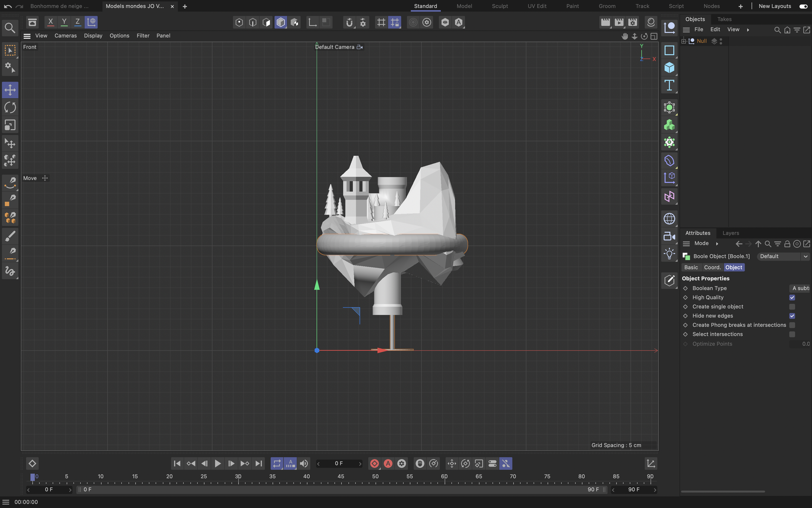The height and width of the screenshot is (508, 812).
Task: Switch to the Takes tab
Action: point(724,19)
